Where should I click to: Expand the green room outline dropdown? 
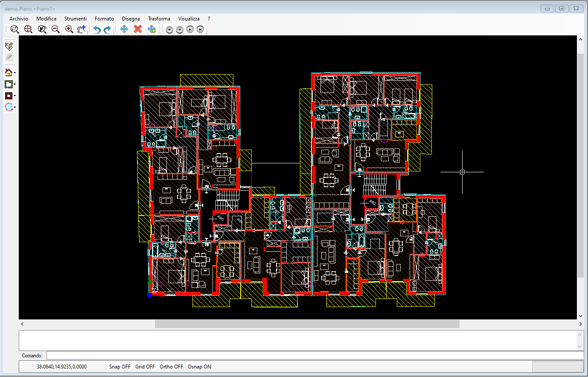(15, 84)
